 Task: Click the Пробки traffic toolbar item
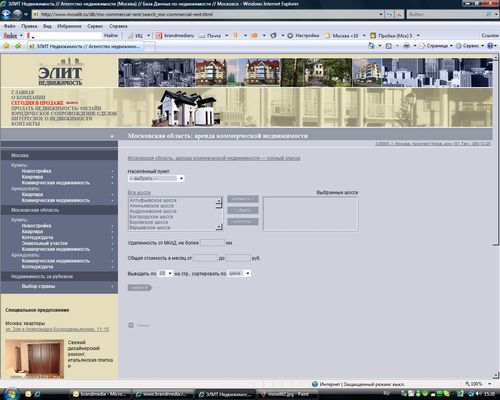pyautogui.click(x=391, y=35)
